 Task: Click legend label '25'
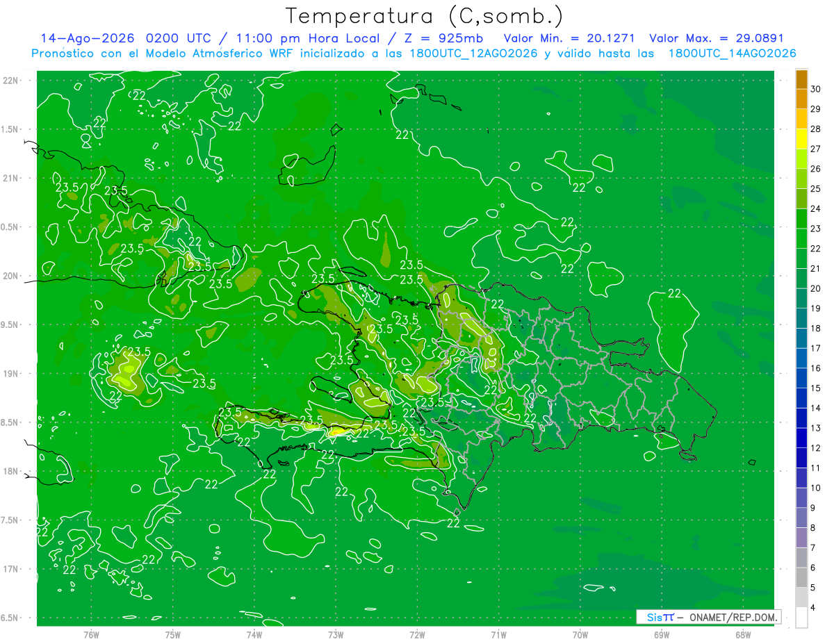pos(816,189)
